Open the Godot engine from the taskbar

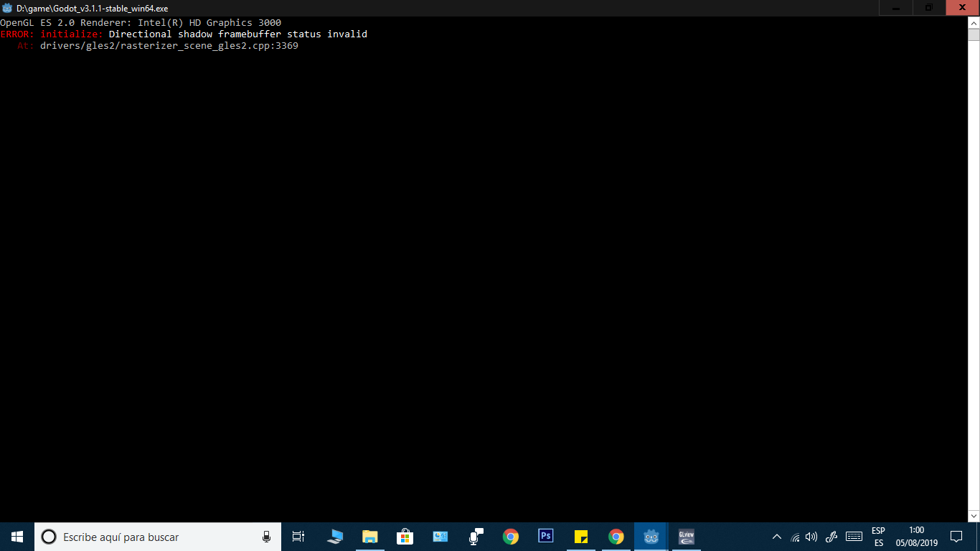pos(650,537)
